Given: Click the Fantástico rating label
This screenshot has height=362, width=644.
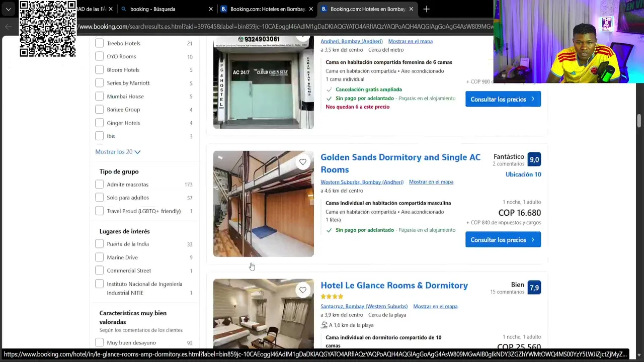Looking at the screenshot, I should coord(509,157).
